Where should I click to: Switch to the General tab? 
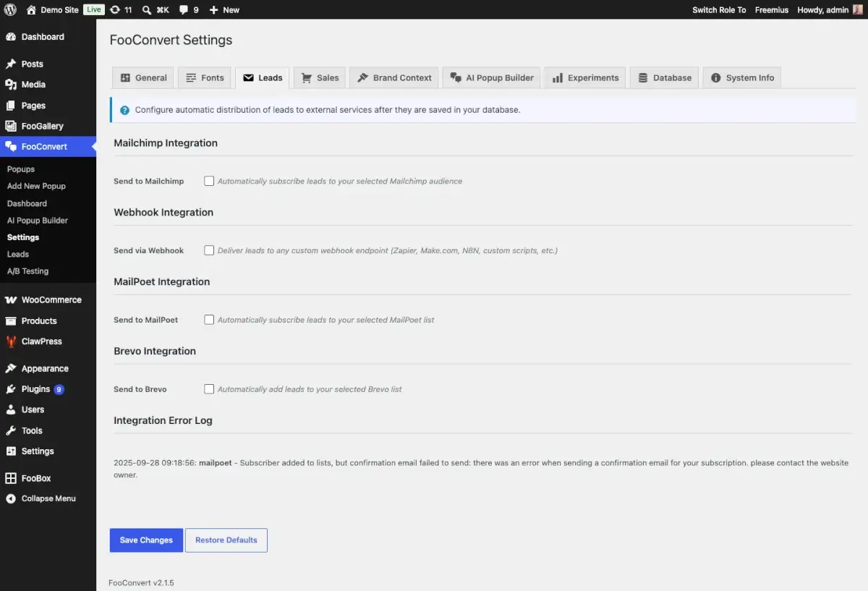[x=143, y=77]
